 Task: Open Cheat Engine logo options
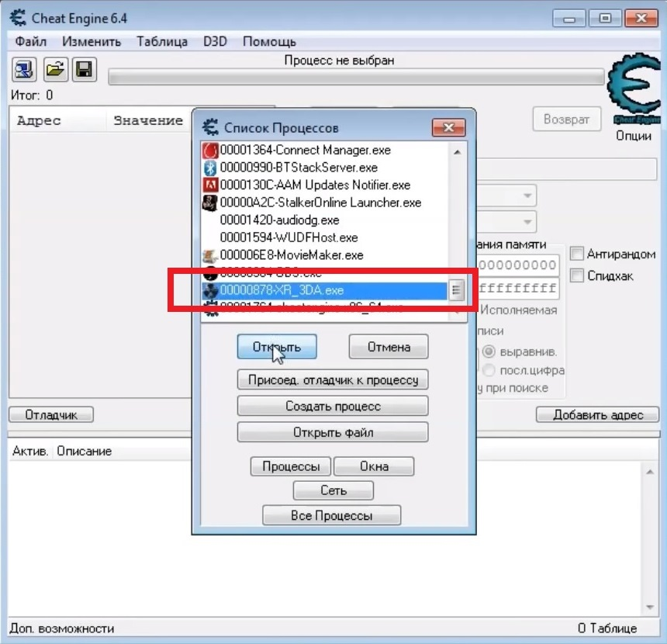tap(634, 89)
